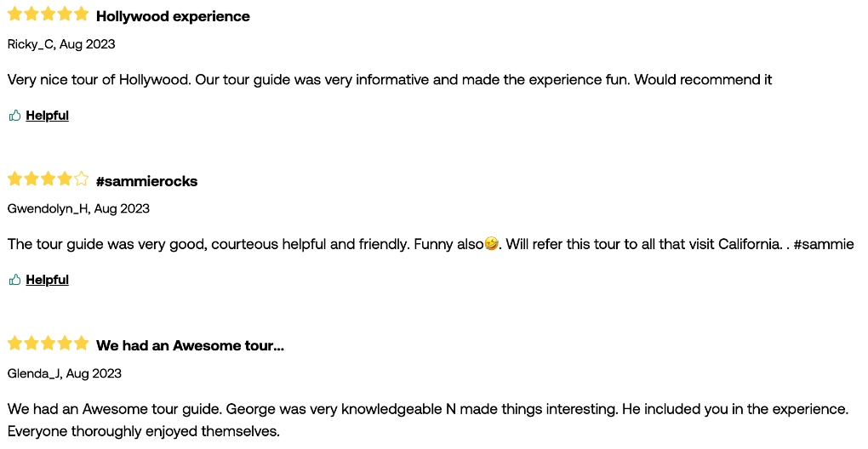View reviewer Glenda_J's profile name
The height and width of the screenshot is (449, 868).
pos(34,374)
